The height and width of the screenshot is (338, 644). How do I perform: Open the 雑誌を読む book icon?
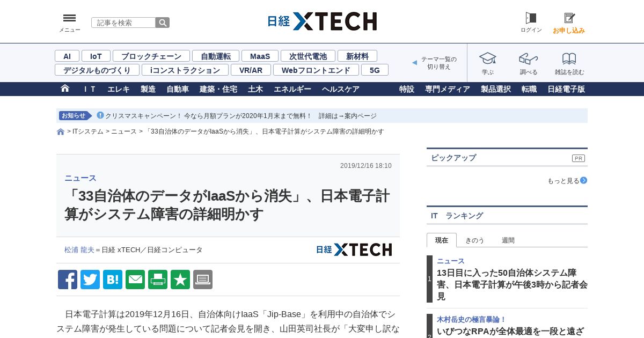point(569,58)
